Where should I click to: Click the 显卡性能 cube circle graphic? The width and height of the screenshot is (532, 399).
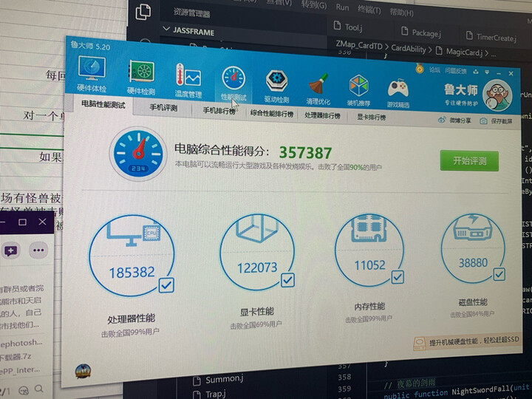[257, 252]
